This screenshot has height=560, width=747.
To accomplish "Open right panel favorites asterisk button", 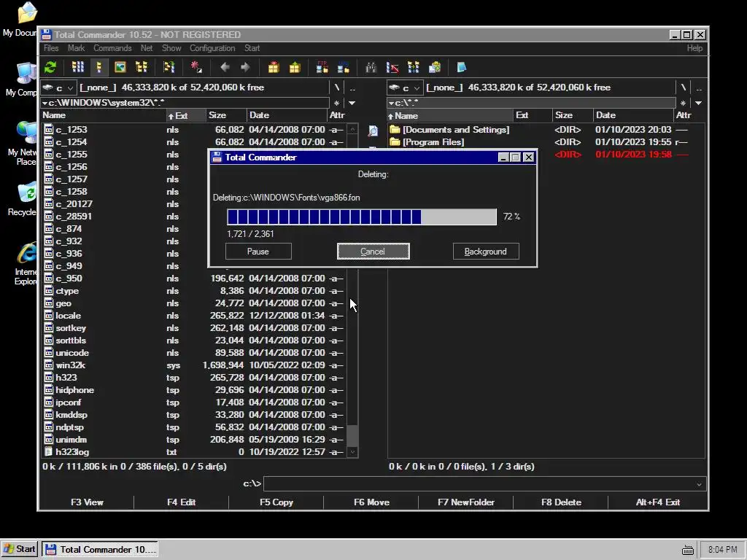I will pos(683,103).
